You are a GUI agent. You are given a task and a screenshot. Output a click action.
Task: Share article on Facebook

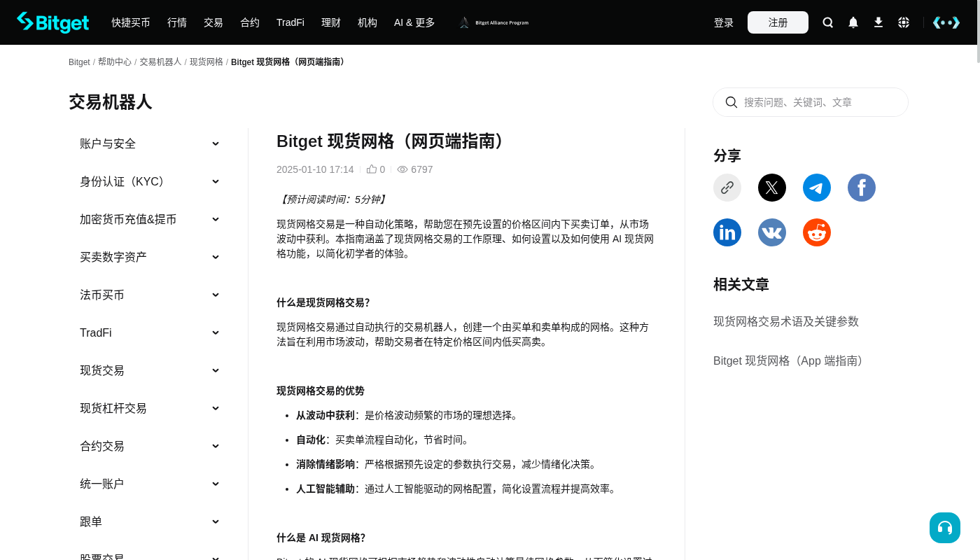862,188
